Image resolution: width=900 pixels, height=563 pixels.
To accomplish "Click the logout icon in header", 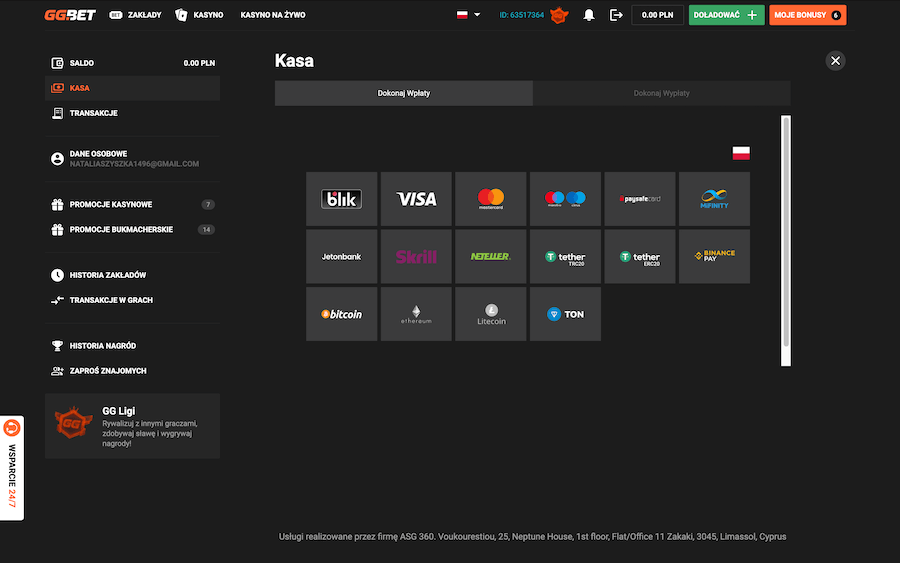I will tap(616, 15).
